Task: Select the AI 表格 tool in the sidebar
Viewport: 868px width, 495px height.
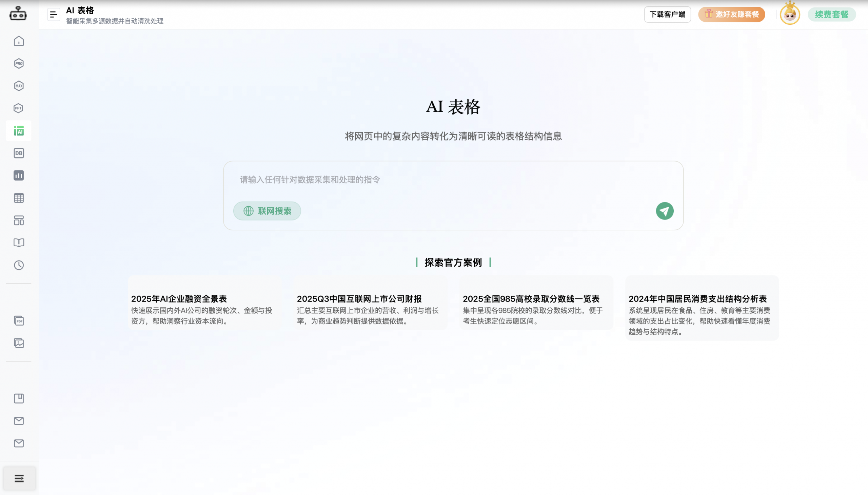Action: click(19, 130)
